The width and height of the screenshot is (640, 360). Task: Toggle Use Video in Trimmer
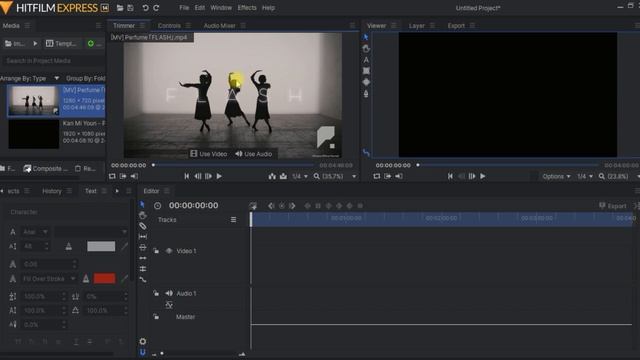[209, 154]
